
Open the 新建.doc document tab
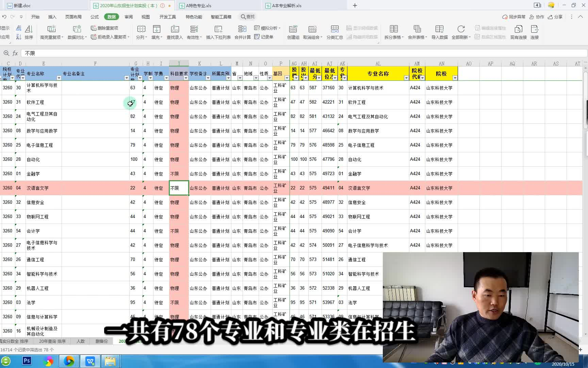click(x=22, y=5)
